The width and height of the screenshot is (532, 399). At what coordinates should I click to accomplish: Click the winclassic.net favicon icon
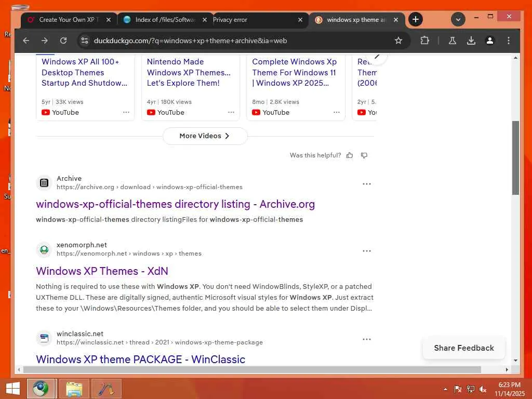[x=44, y=338]
